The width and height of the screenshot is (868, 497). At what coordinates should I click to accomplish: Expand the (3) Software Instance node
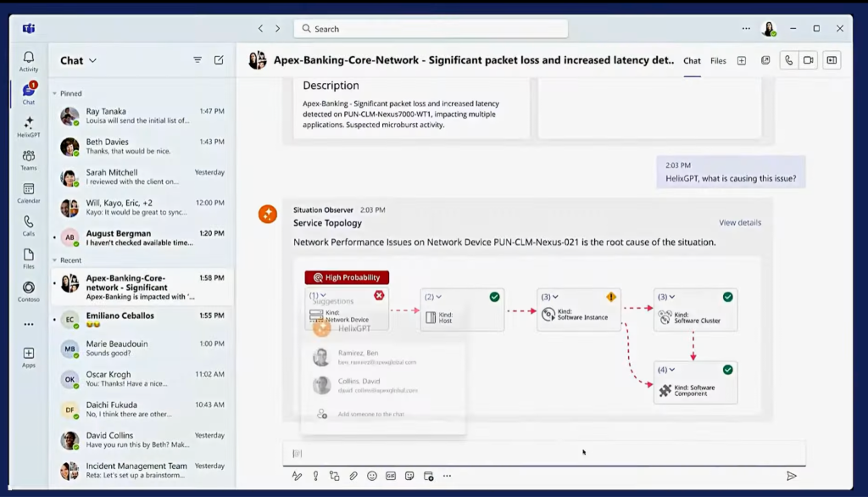[555, 297]
